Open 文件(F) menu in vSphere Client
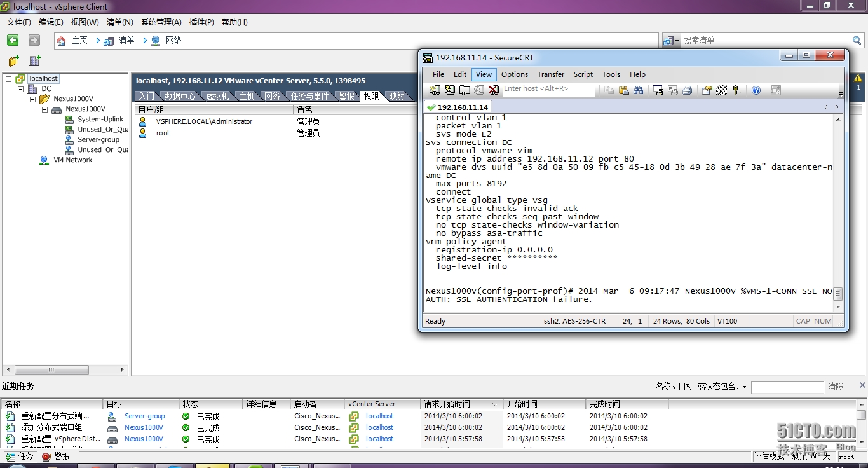This screenshot has height=468, width=868. click(x=19, y=22)
